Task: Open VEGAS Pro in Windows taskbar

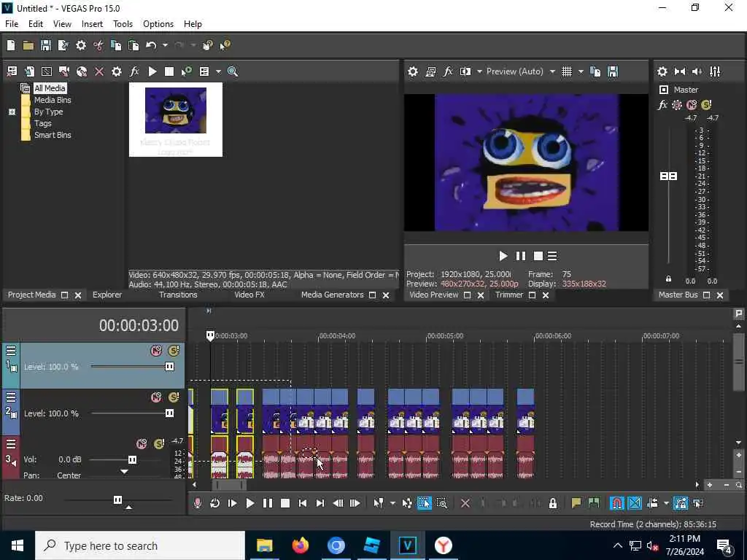Action: pyautogui.click(x=407, y=545)
